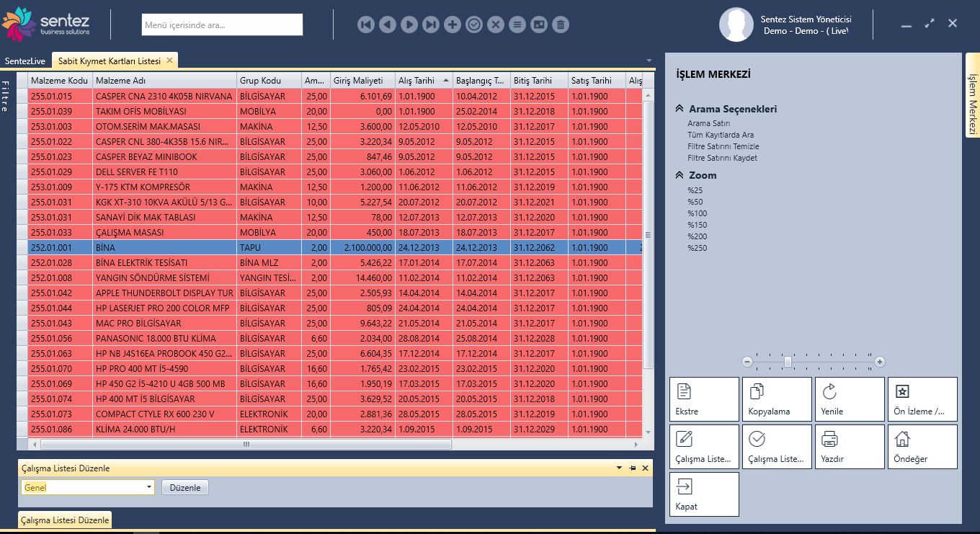Click the grid vertical scrollbar down arrow
This screenshot has width=980, height=534.
coord(648,432)
